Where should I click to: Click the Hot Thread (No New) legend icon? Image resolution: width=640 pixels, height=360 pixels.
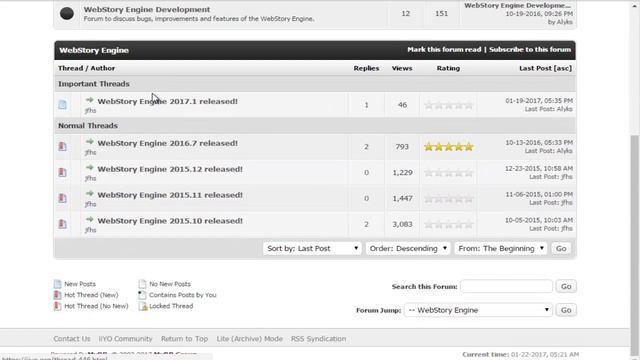coord(58,306)
